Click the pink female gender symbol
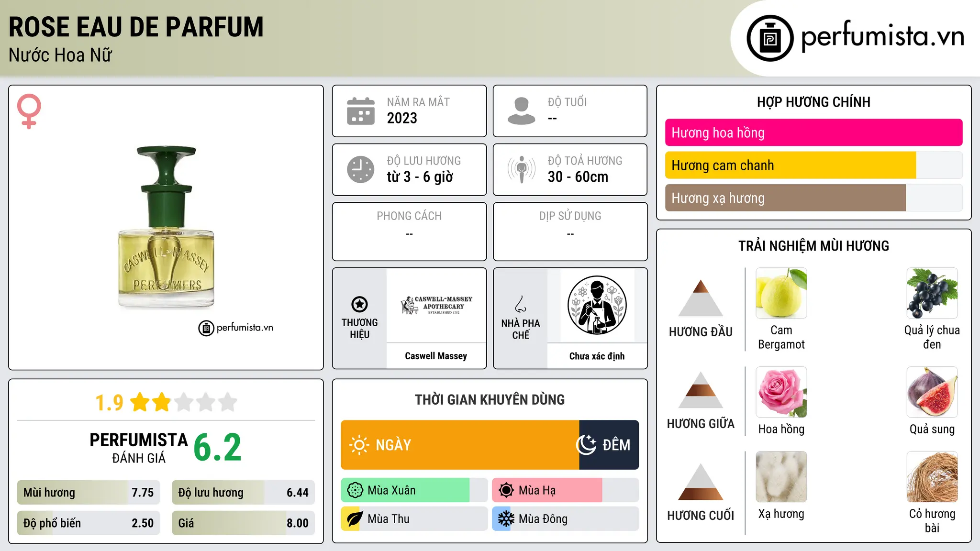This screenshot has height=551, width=980. click(29, 111)
